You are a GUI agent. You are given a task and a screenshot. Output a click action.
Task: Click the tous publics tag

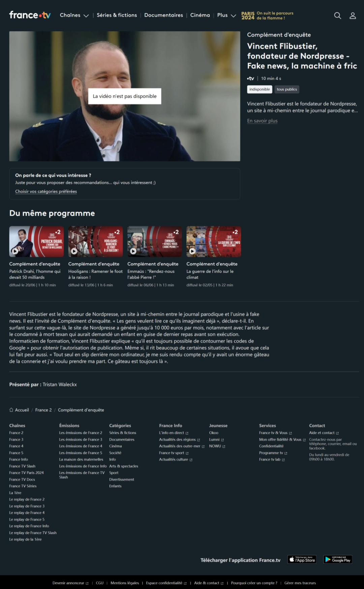pyautogui.click(x=287, y=89)
